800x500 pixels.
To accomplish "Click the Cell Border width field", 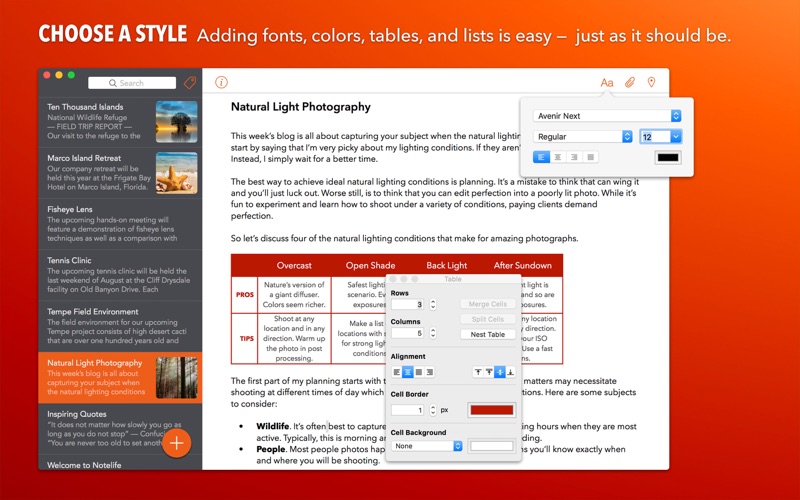I will coord(407,410).
